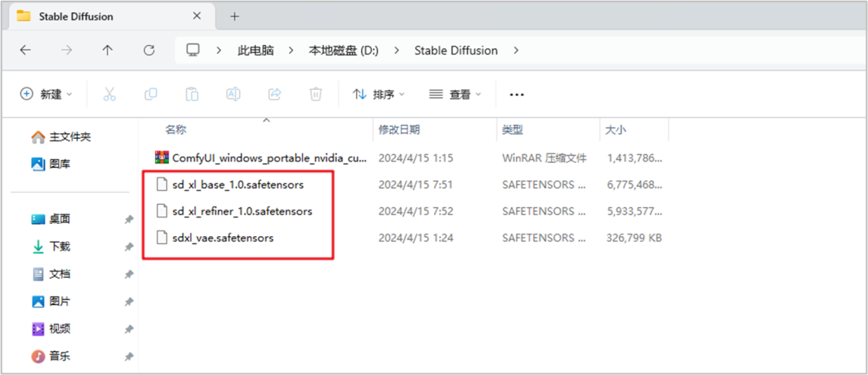Click the pin icon next to 音乐
This screenshot has height=375, width=868.
click(129, 357)
